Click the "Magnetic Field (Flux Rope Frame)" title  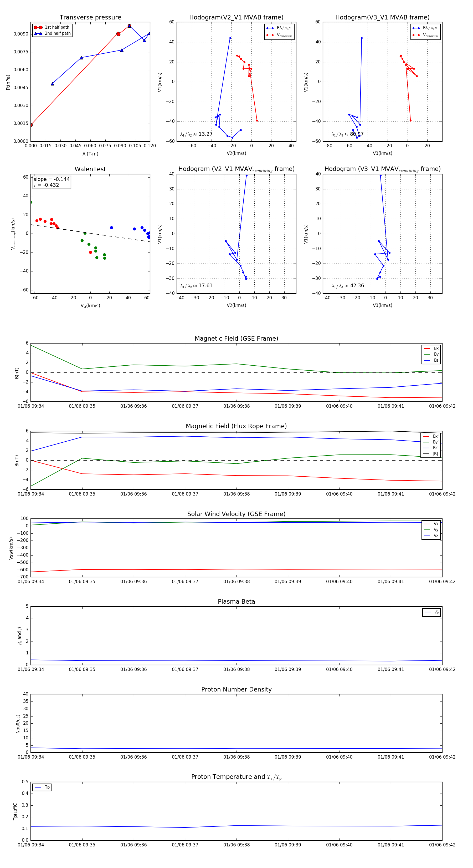click(x=236, y=426)
